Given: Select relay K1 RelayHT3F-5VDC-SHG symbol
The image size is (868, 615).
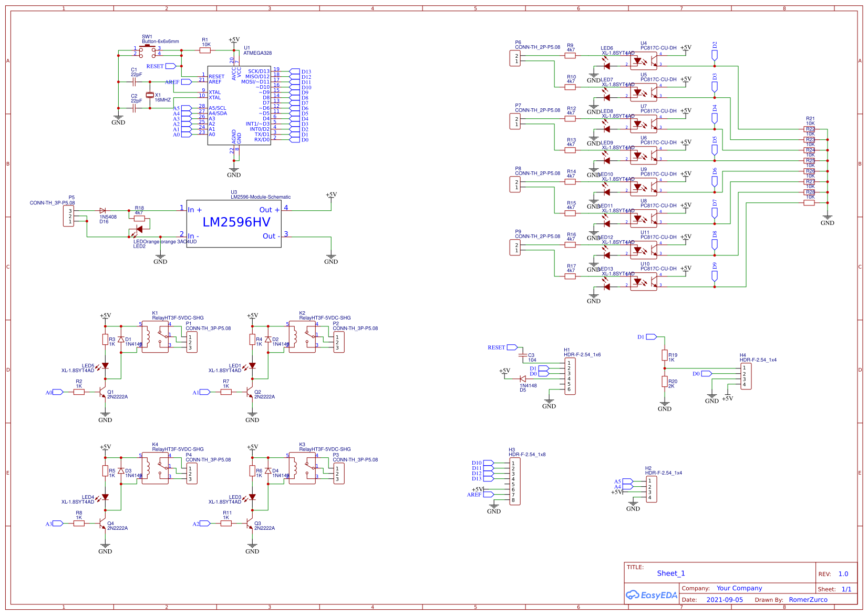Looking at the screenshot, I should [x=156, y=337].
